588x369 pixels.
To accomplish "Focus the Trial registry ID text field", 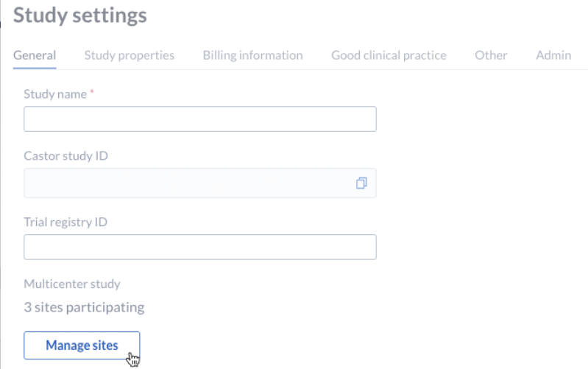I will point(200,247).
